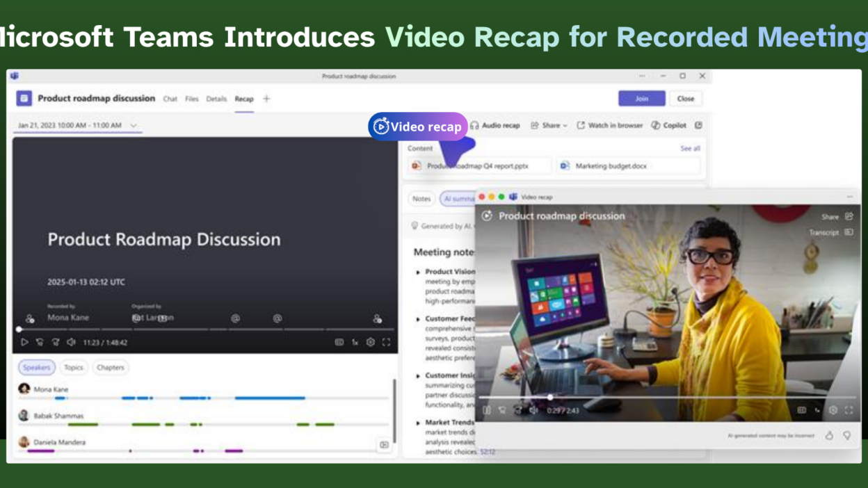Enter fullscreen on the main recording player

[x=386, y=342]
